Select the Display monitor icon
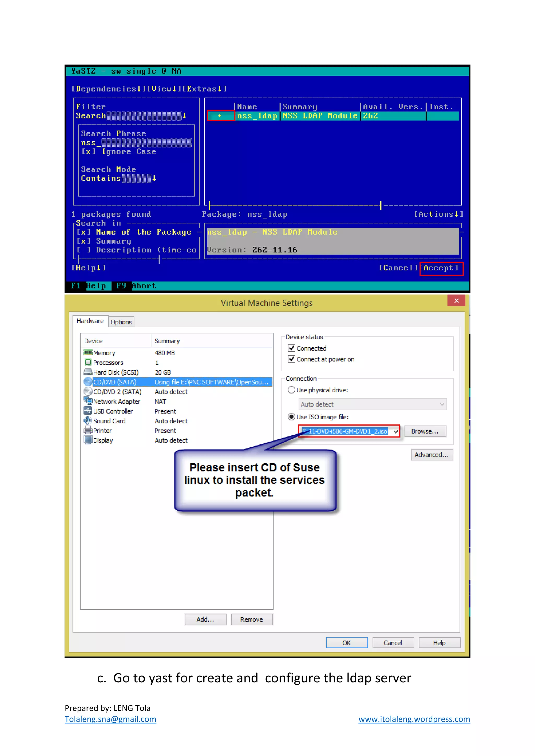Screen dimensions: 535x756 pos(88,440)
